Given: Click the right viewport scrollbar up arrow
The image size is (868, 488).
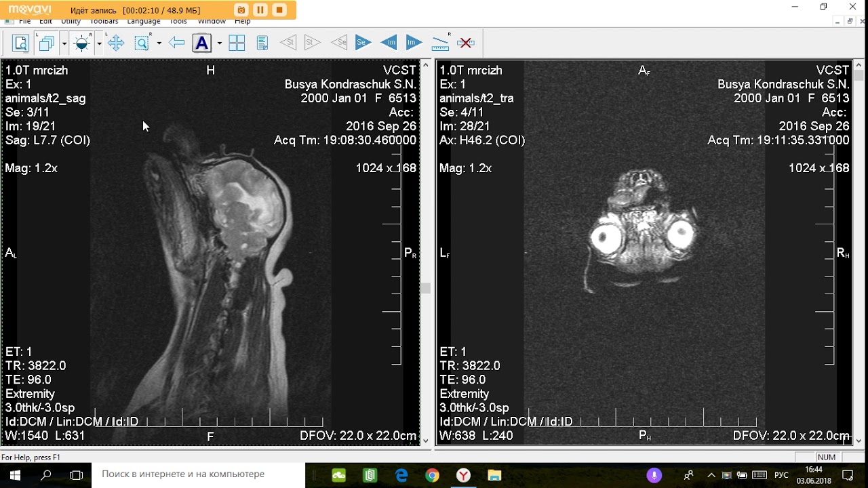Looking at the screenshot, I should point(859,65).
